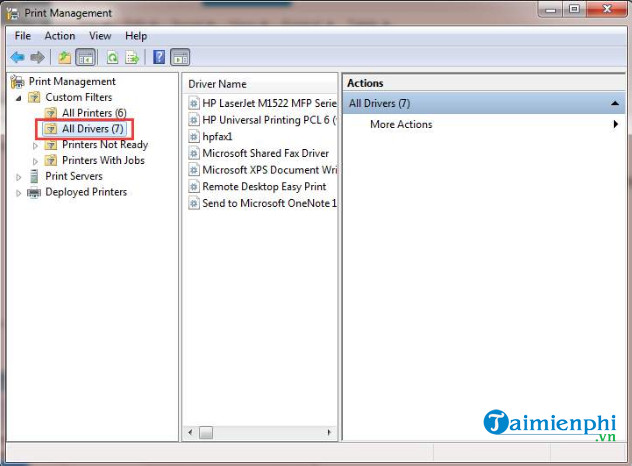Click the horizontal scrollbar right arrow
This screenshot has height=466, width=632.
329,433
